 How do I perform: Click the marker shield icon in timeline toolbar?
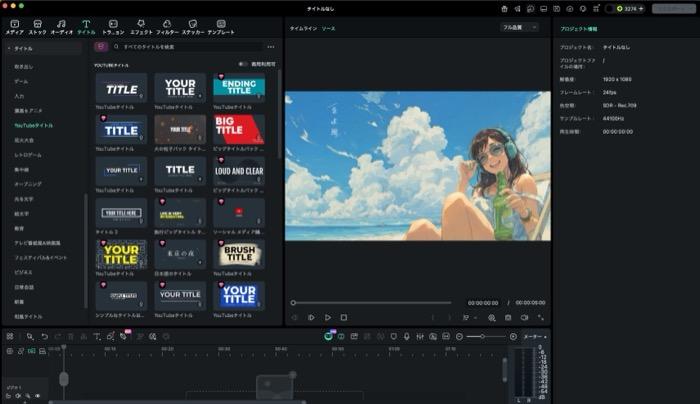(393, 336)
